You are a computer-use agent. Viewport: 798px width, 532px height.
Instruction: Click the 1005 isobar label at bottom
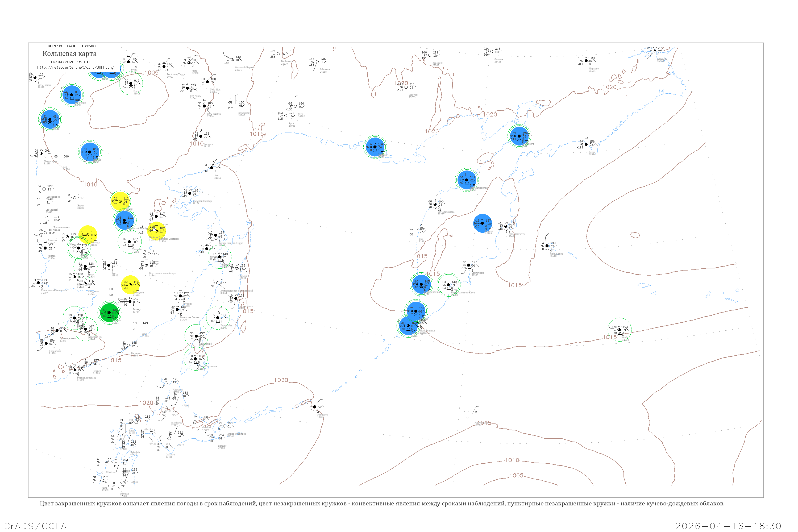click(516, 475)
